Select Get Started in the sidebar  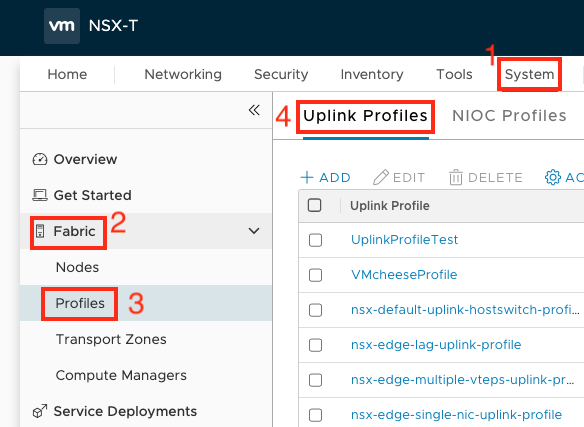pyautogui.click(x=92, y=195)
